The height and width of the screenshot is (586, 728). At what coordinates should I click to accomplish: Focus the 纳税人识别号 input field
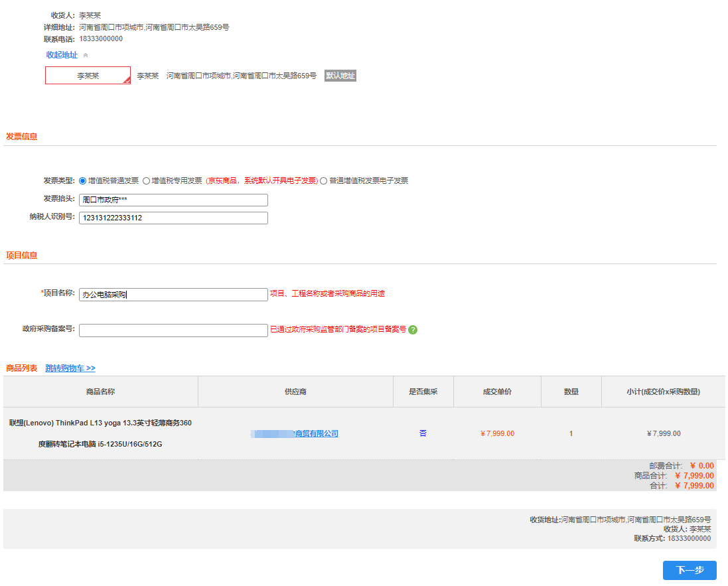pyautogui.click(x=173, y=218)
